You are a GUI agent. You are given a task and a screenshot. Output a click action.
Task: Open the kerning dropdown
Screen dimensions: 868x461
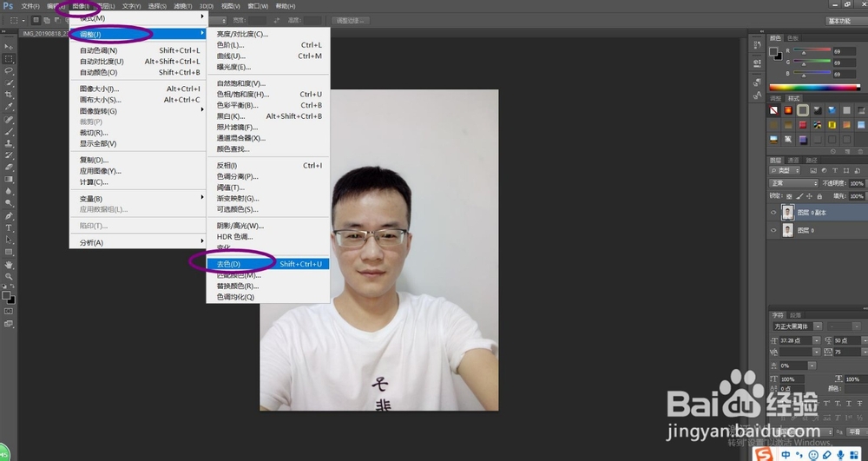tap(800, 352)
